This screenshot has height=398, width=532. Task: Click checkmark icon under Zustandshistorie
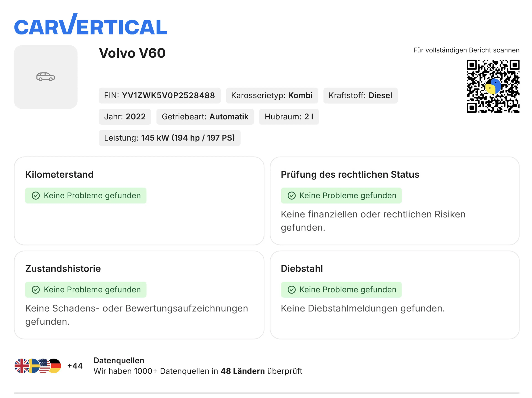click(x=36, y=290)
